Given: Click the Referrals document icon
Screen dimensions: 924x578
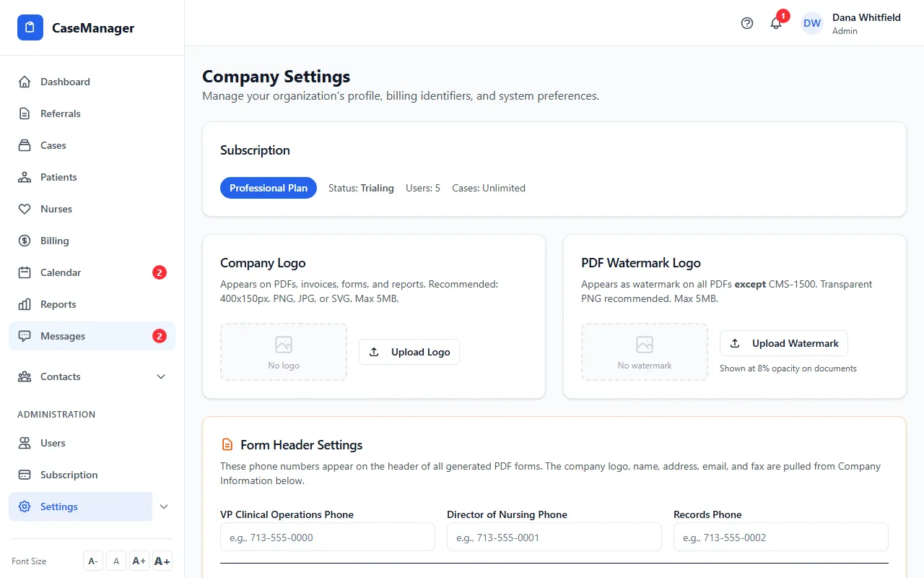Looking at the screenshot, I should (x=25, y=113).
